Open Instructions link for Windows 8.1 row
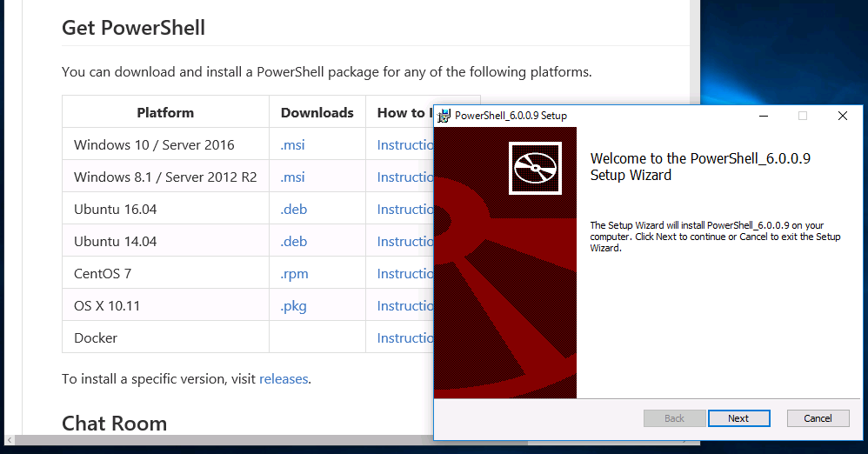Image resolution: width=868 pixels, height=454 pixels. pos(405,177)
